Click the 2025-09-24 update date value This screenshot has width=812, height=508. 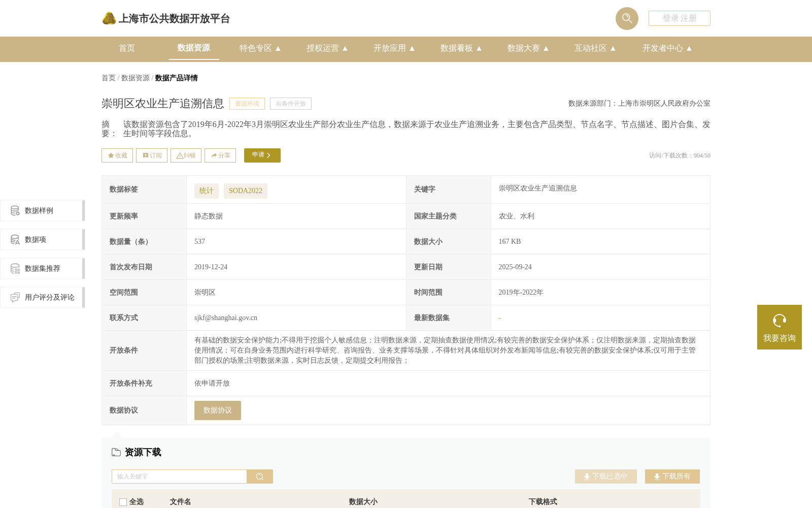pos(515,267)
